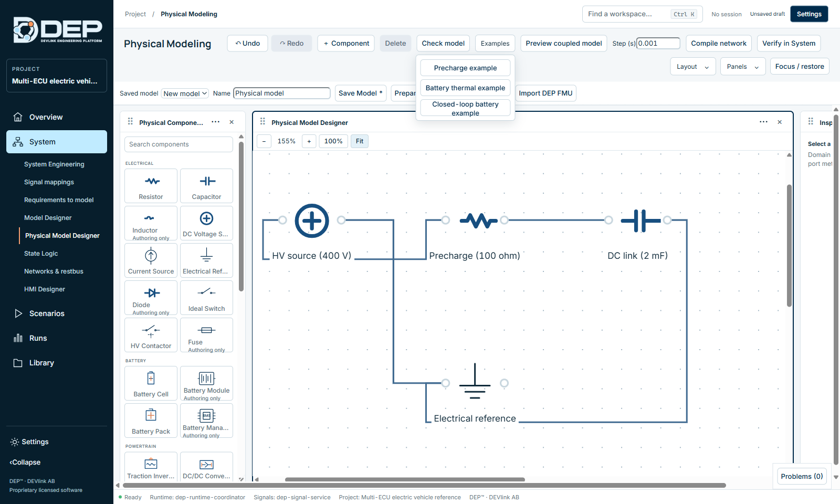Image resolution: width=840 pixels, height=504 pixels.
Task: Select the DC link capacitor symbol
Action: coord(640,220)
